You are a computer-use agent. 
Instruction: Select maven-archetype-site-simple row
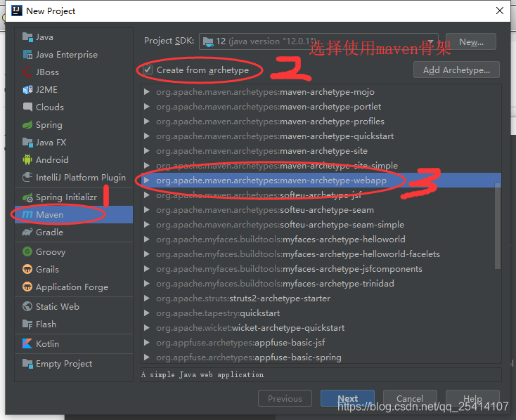pos(321,166)
